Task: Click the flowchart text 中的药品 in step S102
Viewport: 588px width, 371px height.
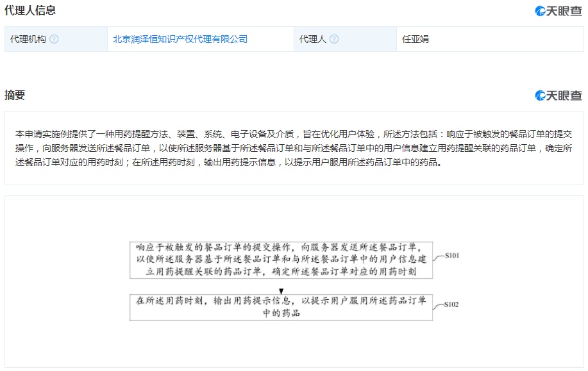Action: (281, 314)
